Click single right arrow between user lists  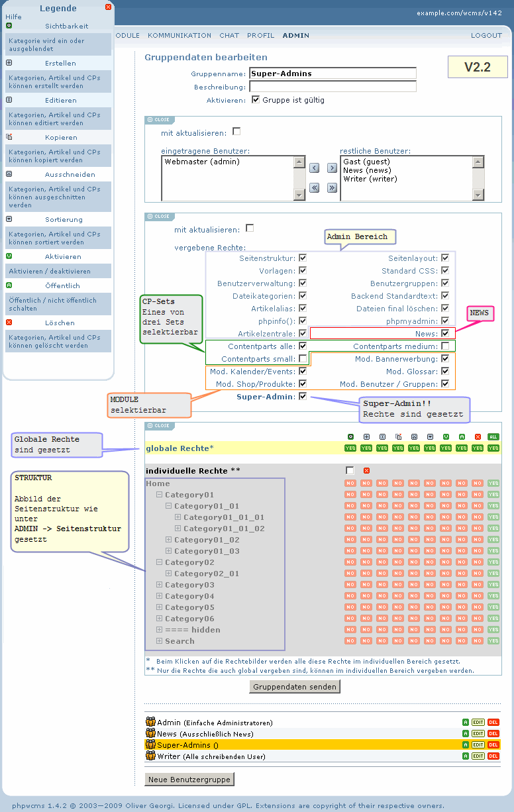coord(332,168)
